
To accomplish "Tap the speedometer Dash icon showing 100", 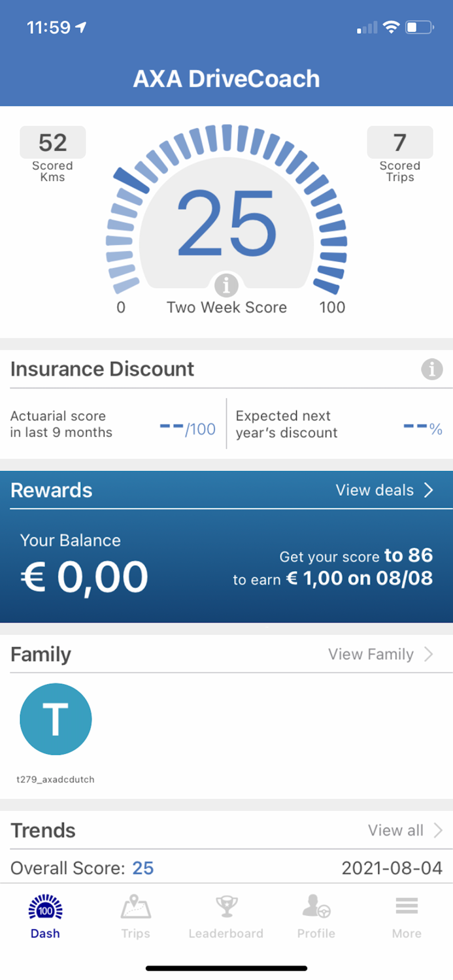I will click(44, 908).
